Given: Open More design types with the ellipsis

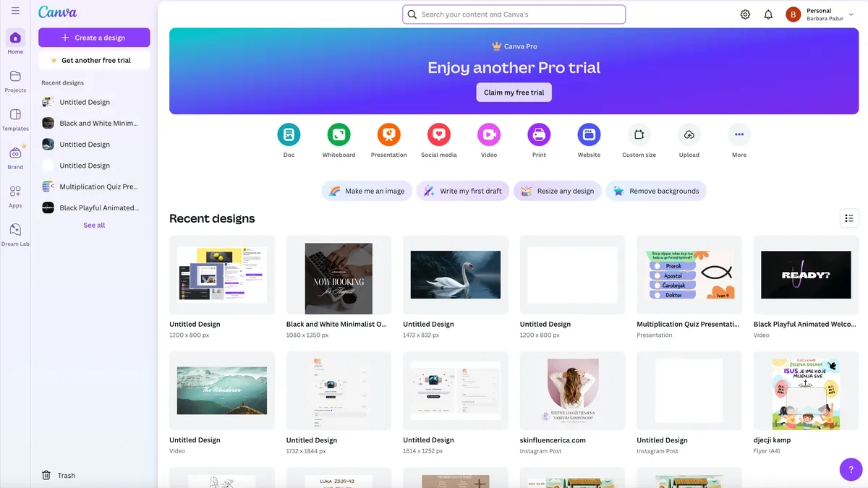Looking at the screenshot, I should tap(739, 134).
